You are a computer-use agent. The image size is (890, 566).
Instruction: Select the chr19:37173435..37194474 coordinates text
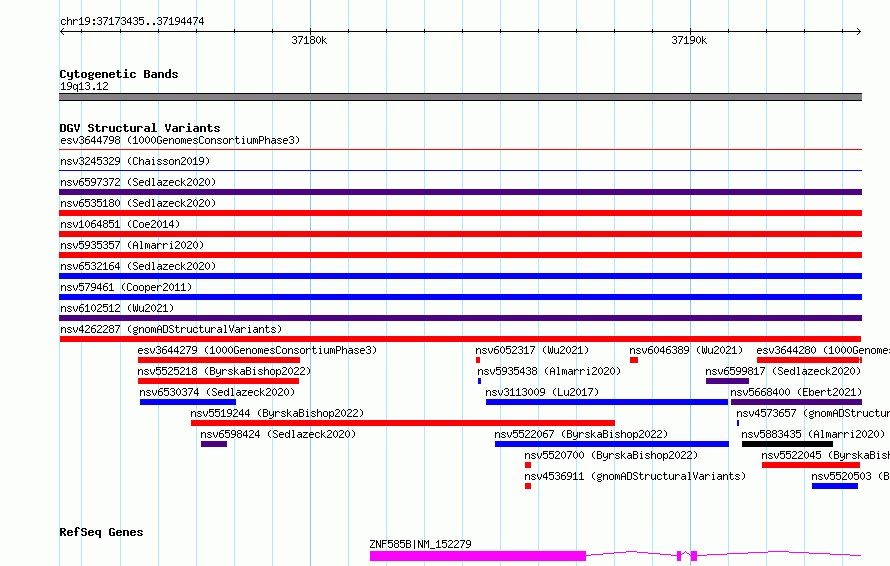pyautogui.click(x=132, y=21)
